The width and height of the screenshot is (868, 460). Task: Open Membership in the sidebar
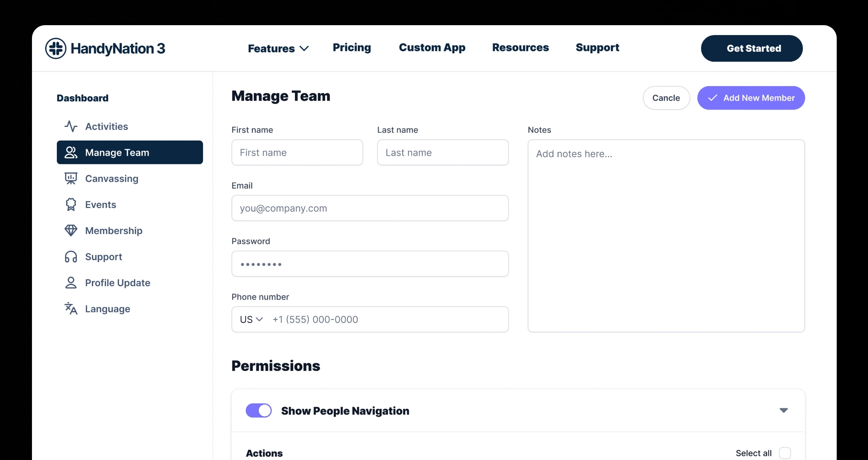click(x=130, y=231)
